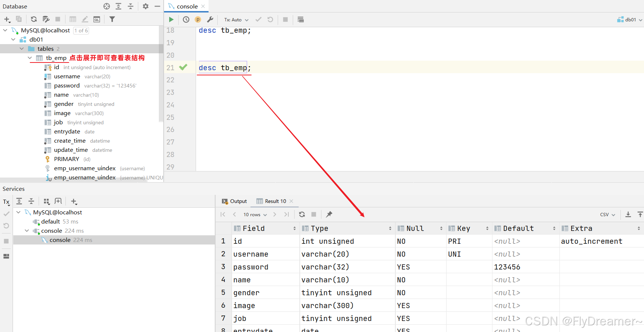Collapse all nodes in Database panel
644x332 pixels.
click(131, 6)
